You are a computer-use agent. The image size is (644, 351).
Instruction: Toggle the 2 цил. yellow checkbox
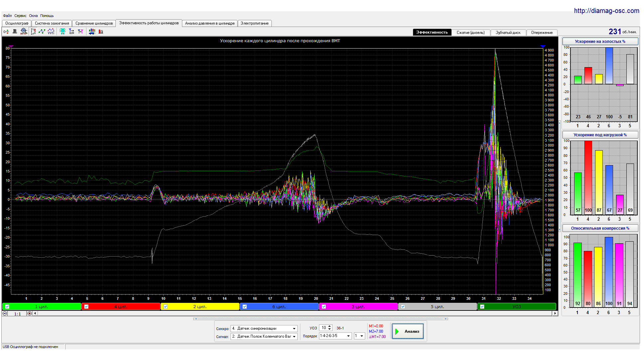(166, 307)
